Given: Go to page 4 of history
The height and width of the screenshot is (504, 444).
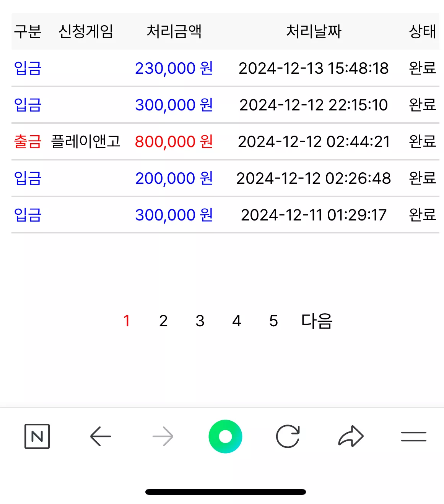Looking at the screenshot, I should [237, 321].
